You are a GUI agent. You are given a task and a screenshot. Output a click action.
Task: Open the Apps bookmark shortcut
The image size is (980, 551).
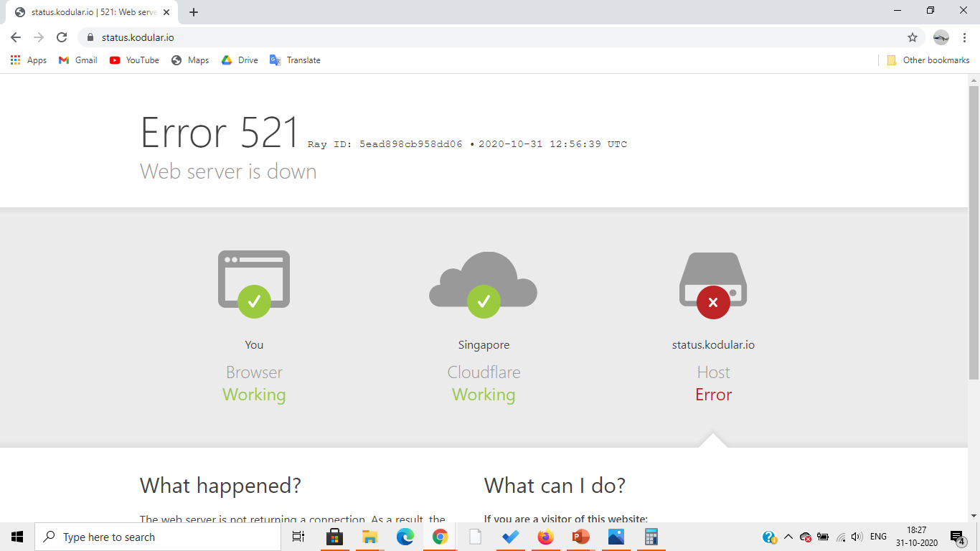[29, 60]
